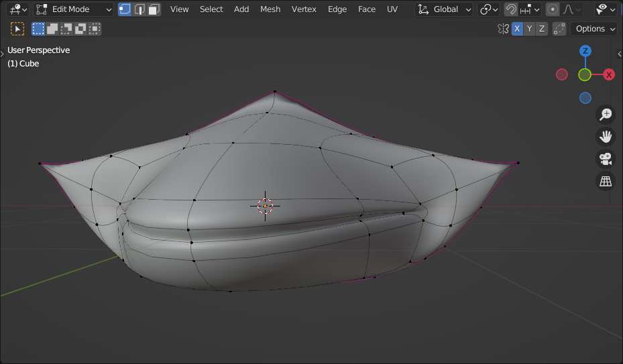Screen dimensions: 623x364
Task: Enable vertex select mode
Action: tap(125, 9)
